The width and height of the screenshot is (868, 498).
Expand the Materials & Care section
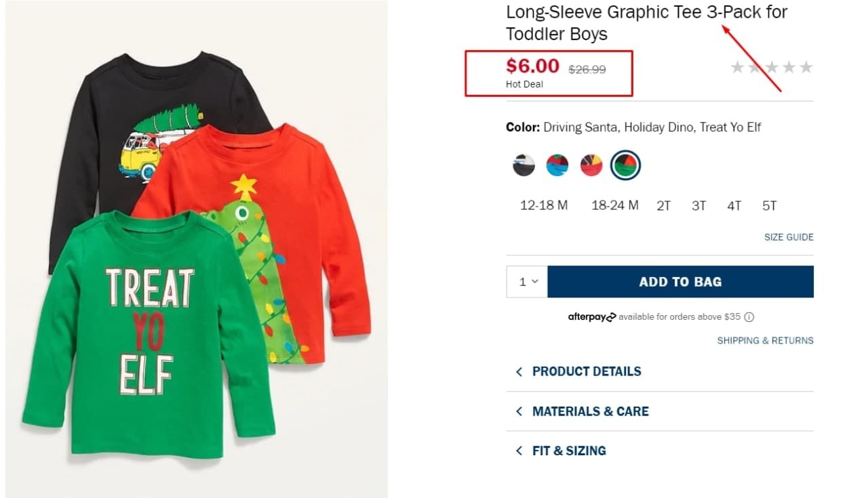[x=590, y=411]
